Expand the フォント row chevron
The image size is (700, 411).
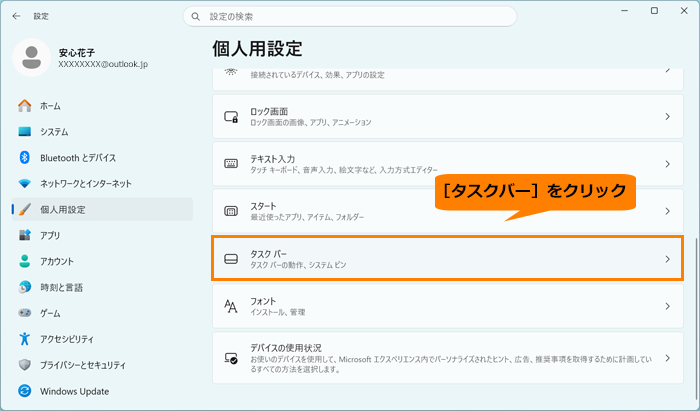point(667,306)
